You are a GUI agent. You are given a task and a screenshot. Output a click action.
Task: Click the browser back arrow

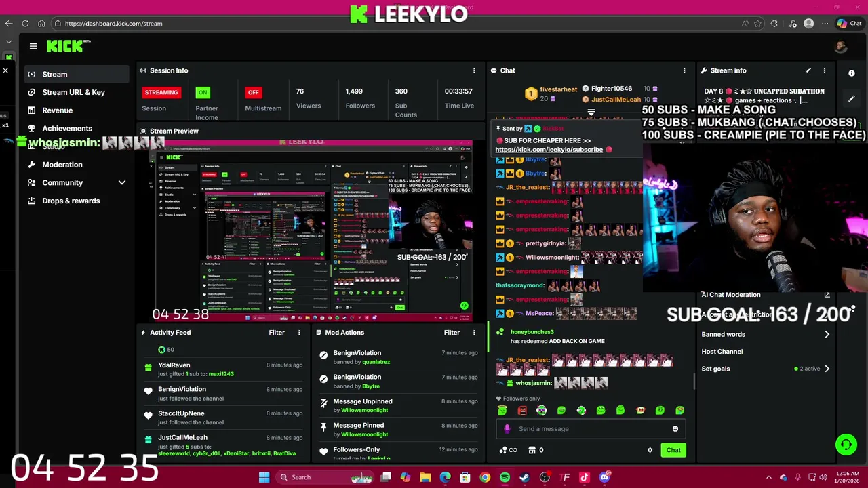coord(9,24)
